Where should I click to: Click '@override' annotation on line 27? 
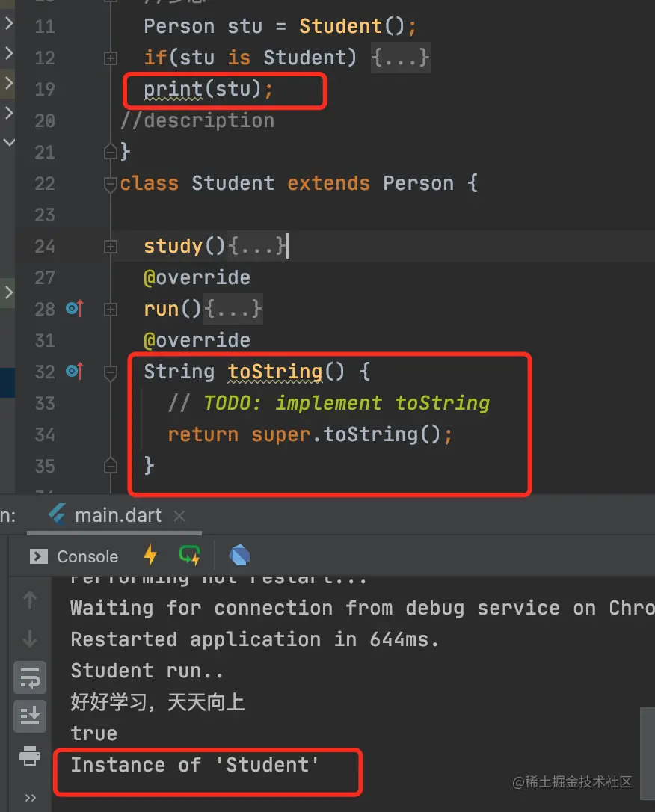click(x=197, y=277)
